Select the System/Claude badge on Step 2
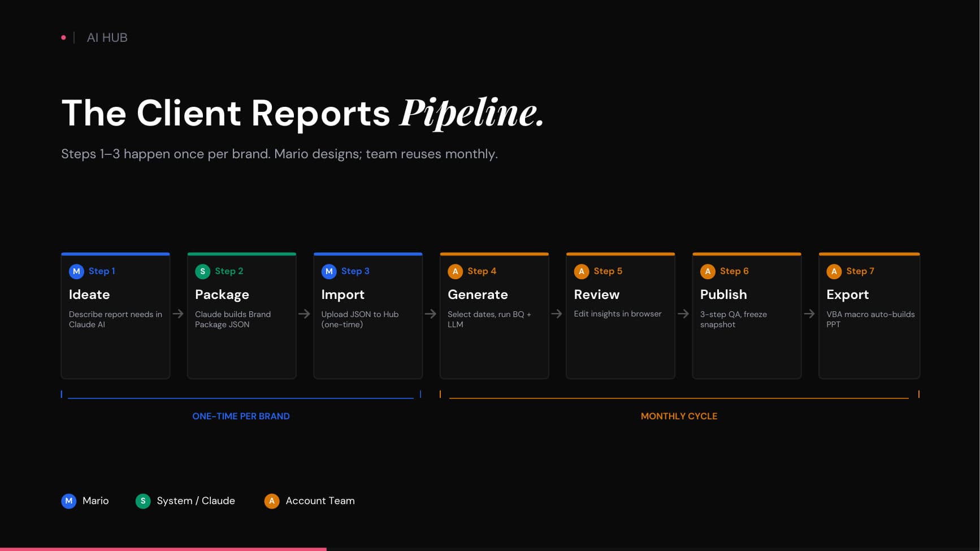Viewport: 980px width, 551px height. tap(203, 271)
